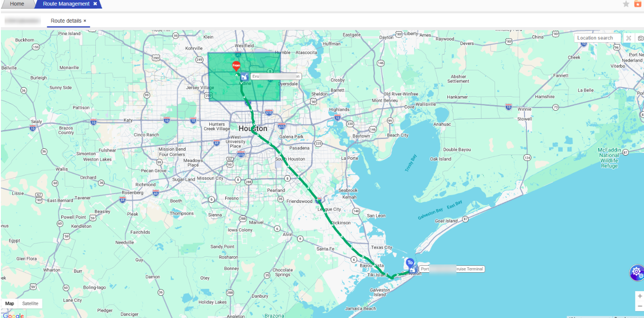Click the origin building icon near Aldine
This screenshot has width=644, height=318.
coord(244,77)
